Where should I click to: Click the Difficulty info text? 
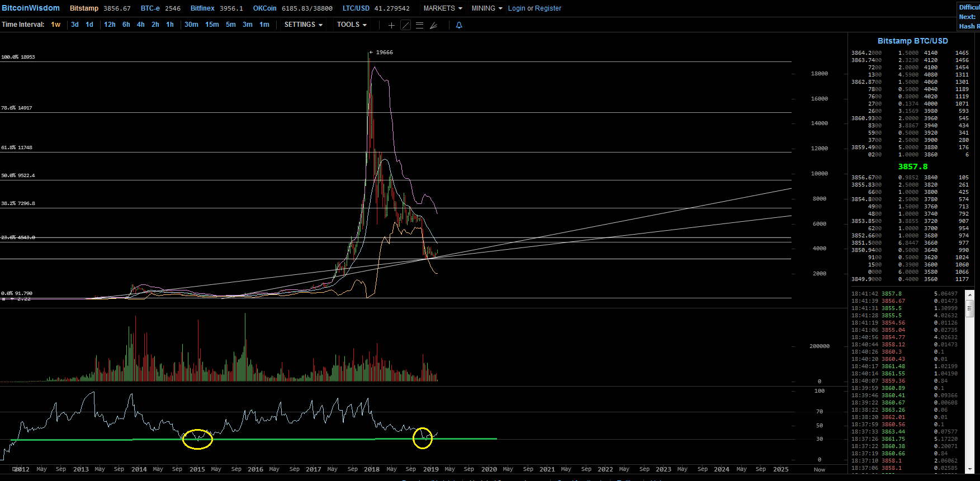click(969, 7)
